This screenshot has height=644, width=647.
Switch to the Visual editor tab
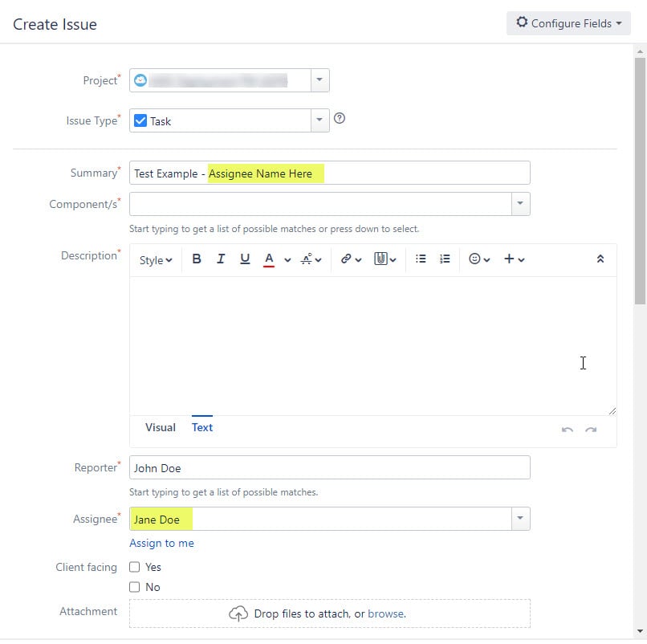(160, 427)
